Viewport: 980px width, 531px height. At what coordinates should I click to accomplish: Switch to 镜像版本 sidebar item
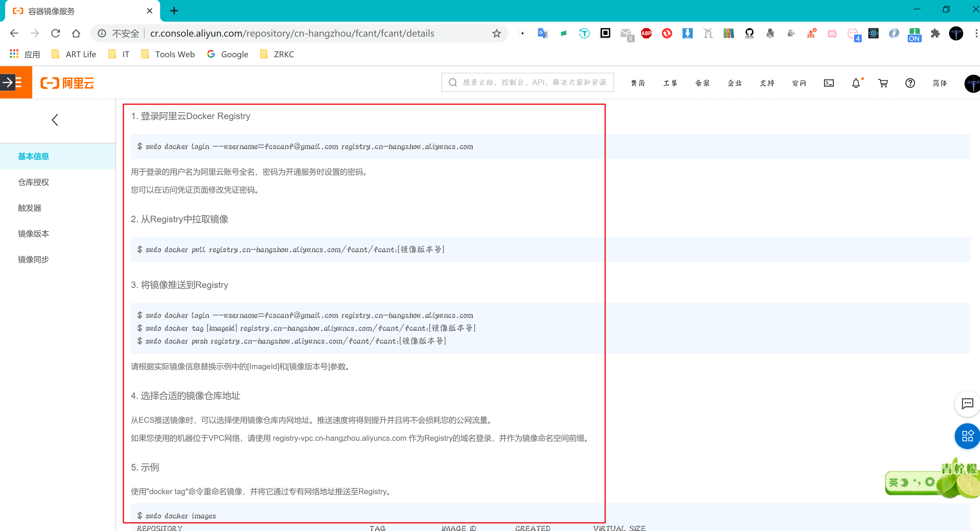(x=34, y=234)
